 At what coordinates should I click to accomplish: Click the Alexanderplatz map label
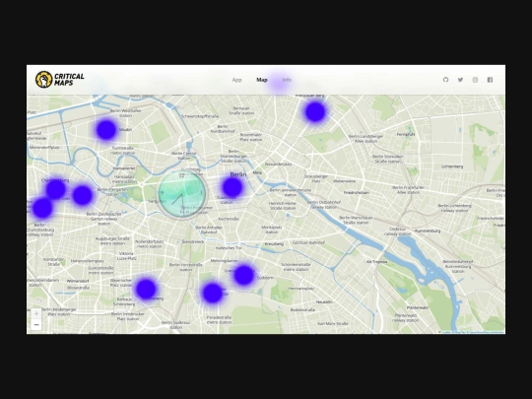coord(278,165)
